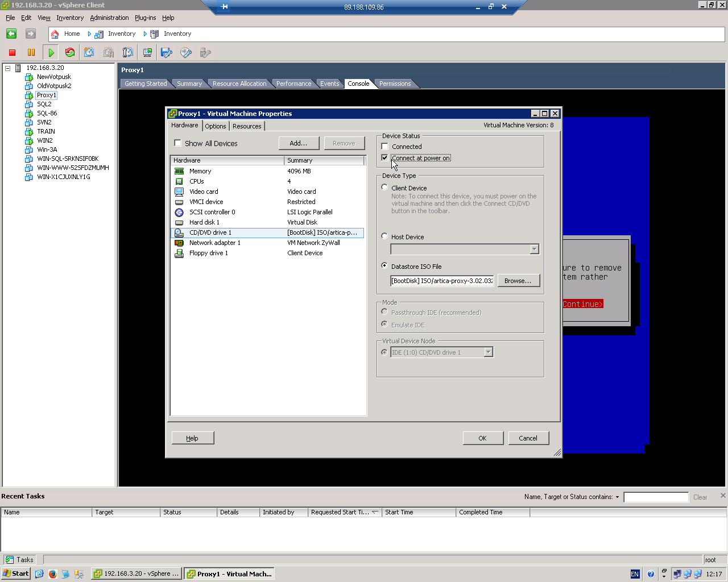728x582 pixels.
Task: Open the Events tab
Action: pyautogui.click(x=329, y=84)
